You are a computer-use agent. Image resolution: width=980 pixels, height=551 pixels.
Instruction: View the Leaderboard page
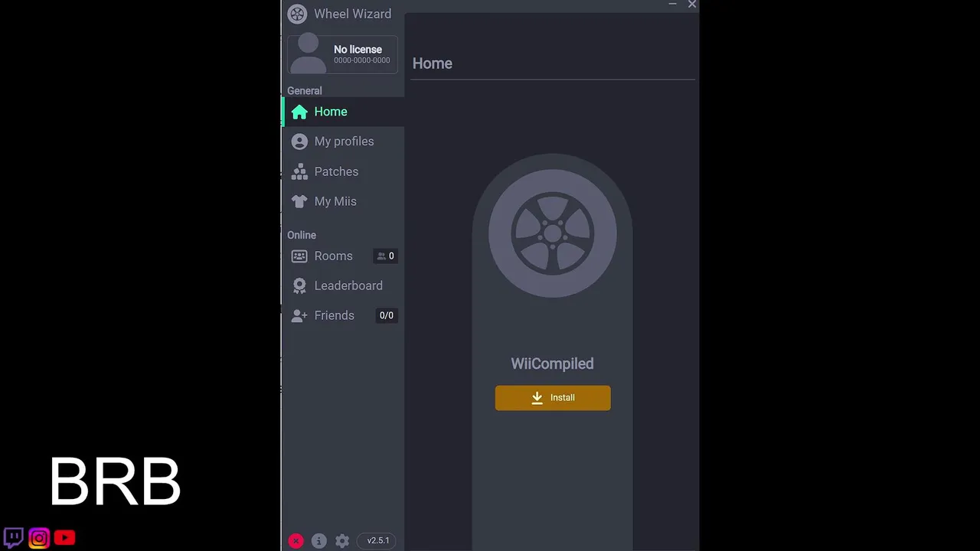(343, 285)
